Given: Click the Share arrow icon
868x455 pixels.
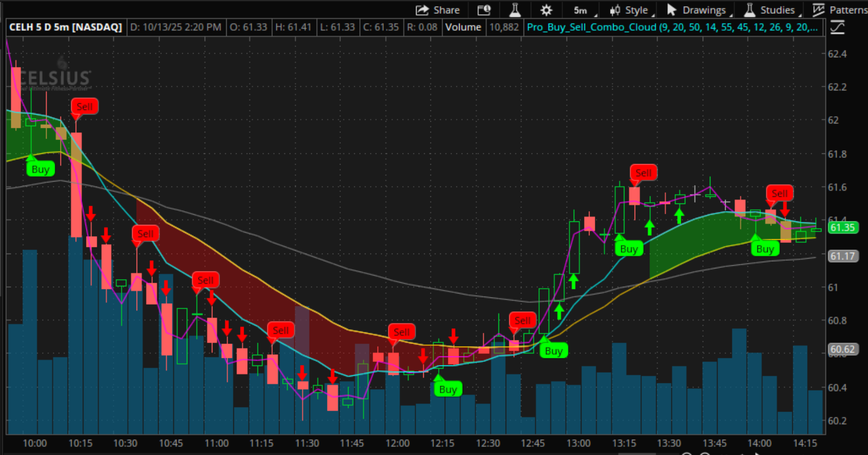Looking at the screenshot, I should click(x=422, y=10).
